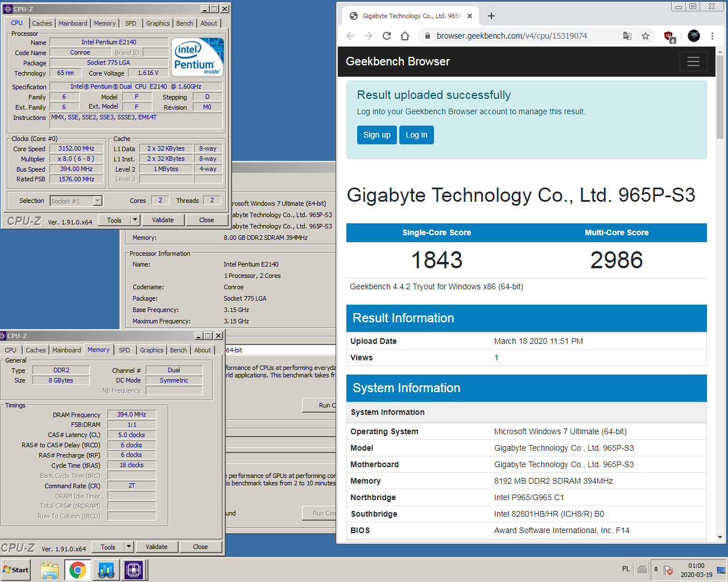Click Close button in bottom CPU-Z window
This screenshot has height=582, width=728.
coord(200,547)
